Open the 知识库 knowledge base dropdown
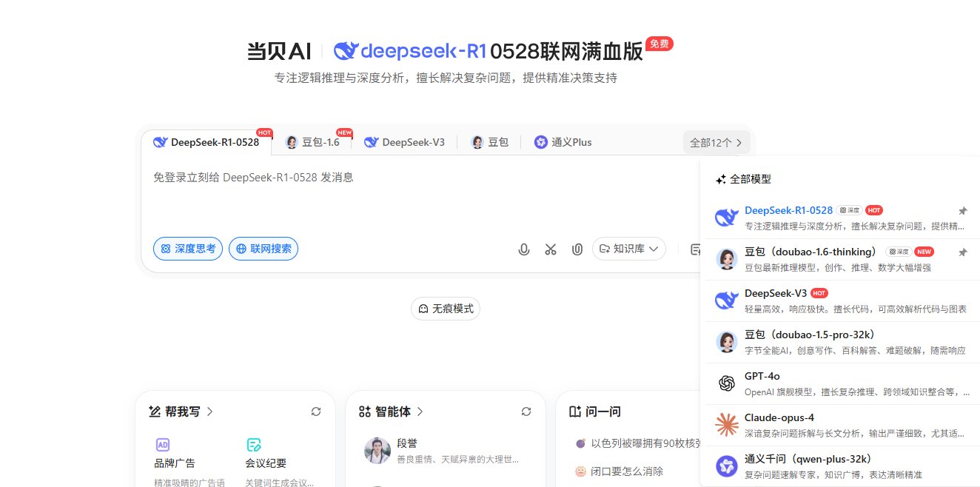 (629, 249)
